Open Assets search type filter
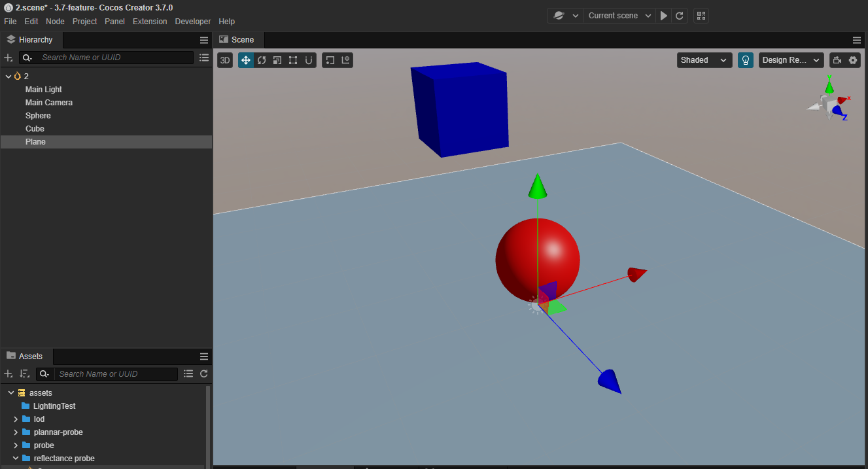Viewport: 868px width, 469px height. point(44,374)
